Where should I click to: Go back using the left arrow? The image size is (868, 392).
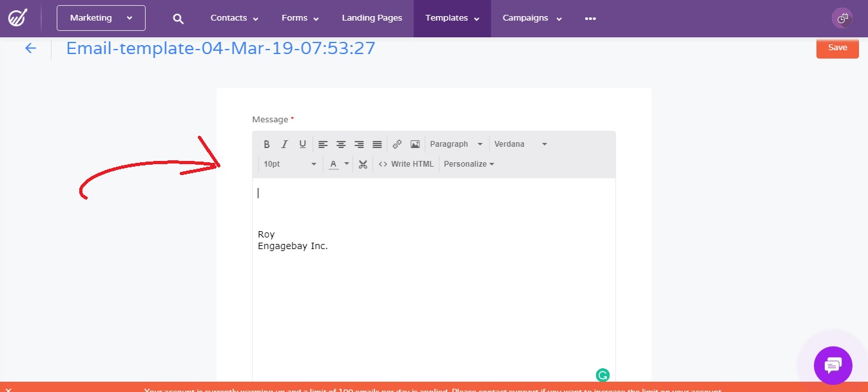[30, 48]
